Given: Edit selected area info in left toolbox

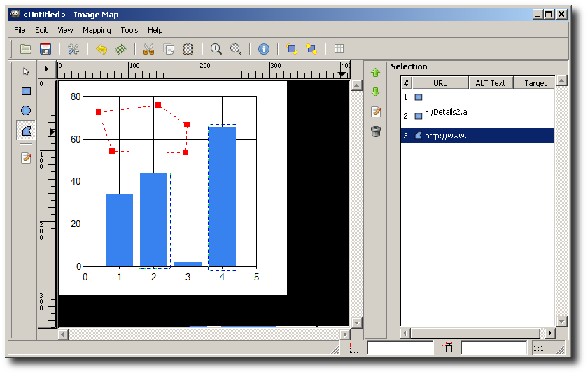Looking at the screenshot, I should (x=26, y=158).
